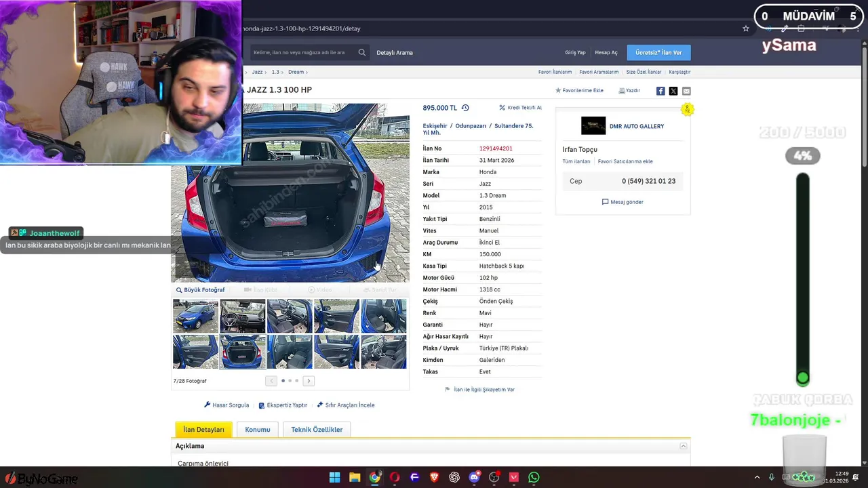Go to previous thumbnail page arrow
Viewport: 868px width, 488px height.
[x=271, y=381]
